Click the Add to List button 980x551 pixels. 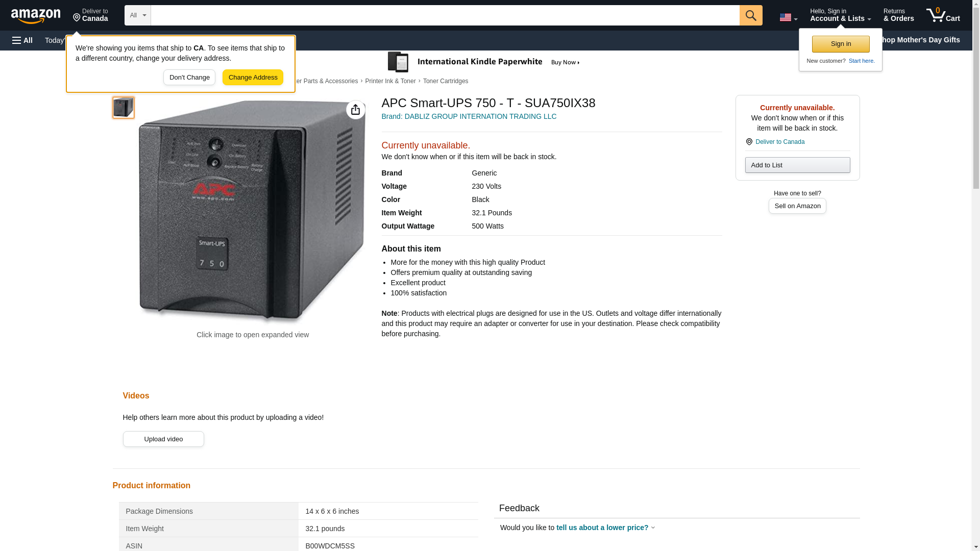(x=797, y=165)
